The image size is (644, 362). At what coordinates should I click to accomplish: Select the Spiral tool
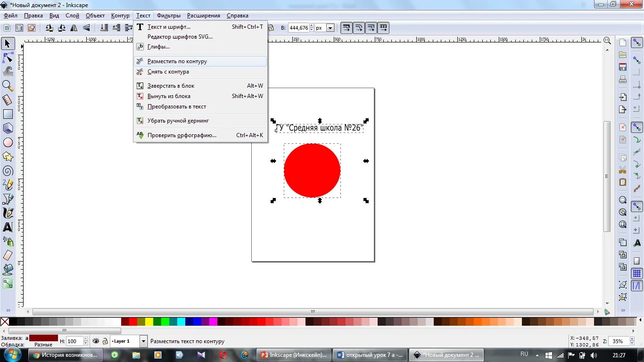click(x=8, y=171)
